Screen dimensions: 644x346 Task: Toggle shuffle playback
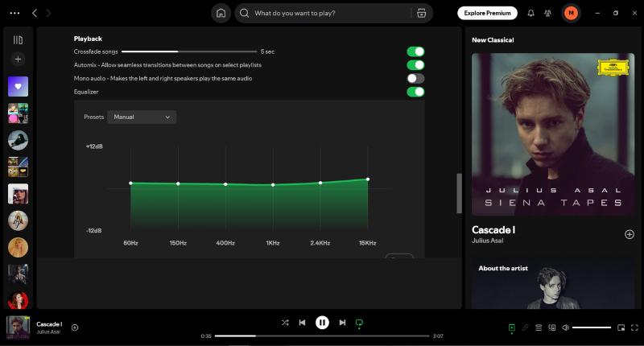point(285,322)
